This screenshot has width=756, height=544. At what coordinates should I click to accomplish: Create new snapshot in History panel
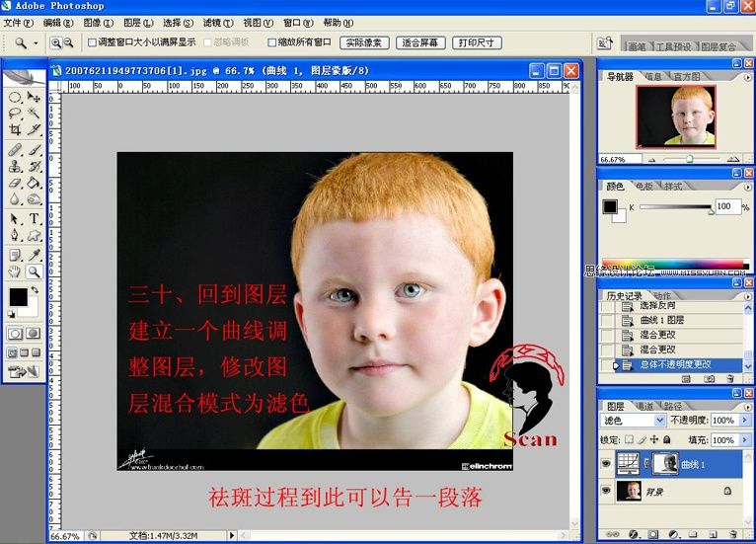click(709, 379)
